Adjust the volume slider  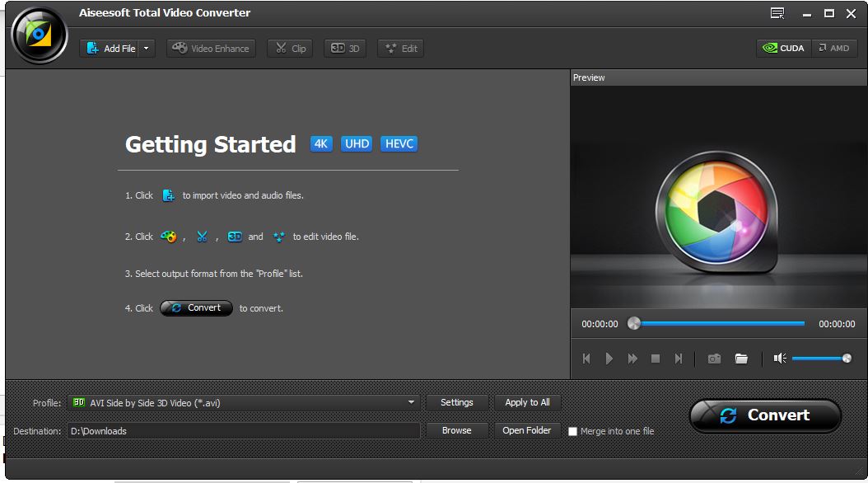[x=822, y=359]
